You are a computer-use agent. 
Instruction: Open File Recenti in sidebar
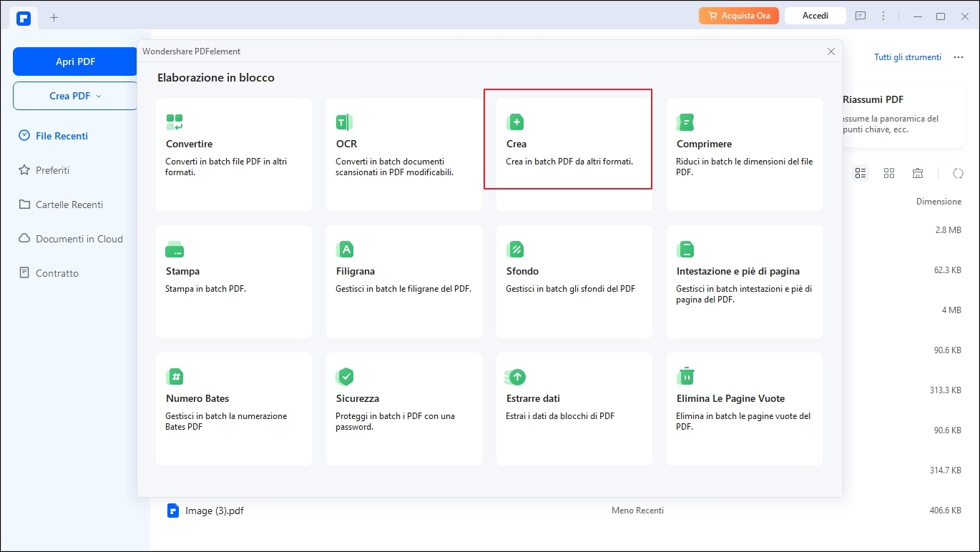pos(62,136)
